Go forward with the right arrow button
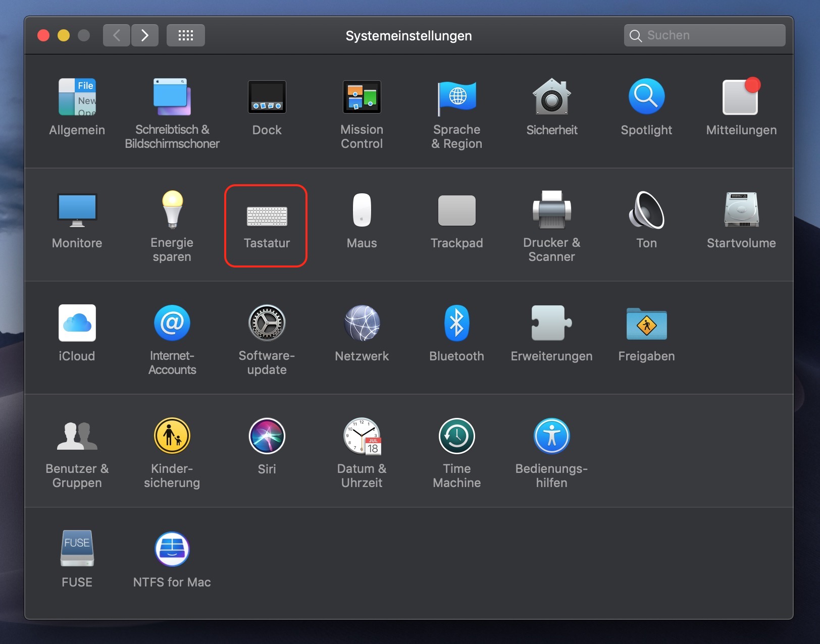The image size is (820, 644). 145,35
